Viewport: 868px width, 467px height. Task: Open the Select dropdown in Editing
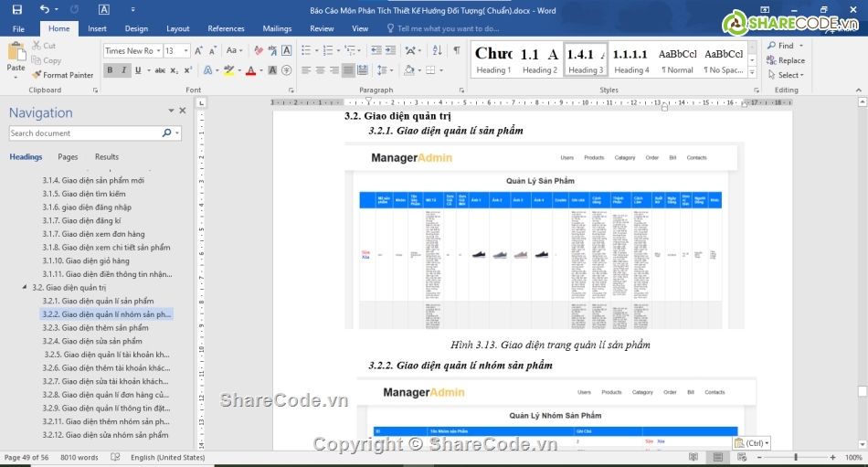click(x=786, y=75)
